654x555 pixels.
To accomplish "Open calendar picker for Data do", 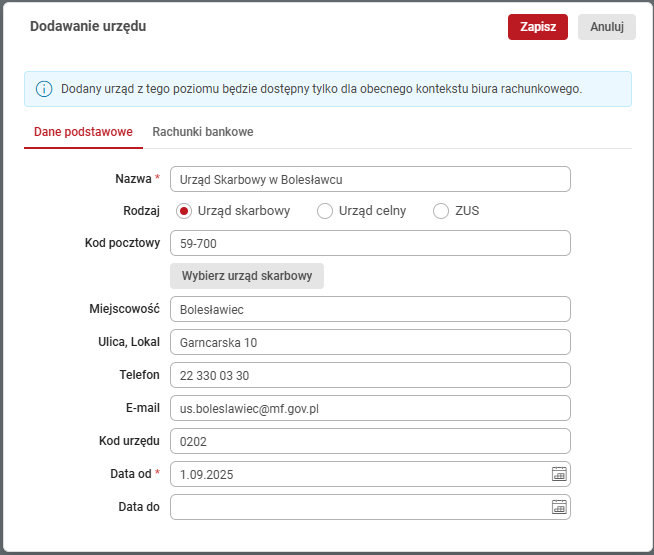I will [x=559, y=507].
